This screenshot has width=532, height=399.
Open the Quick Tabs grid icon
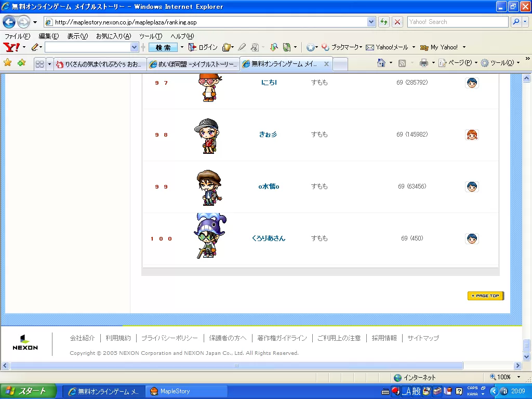point(39,64)
